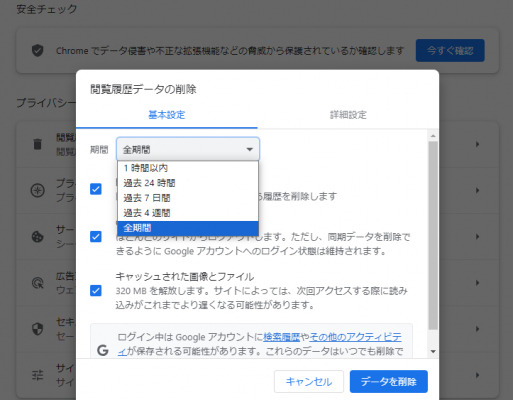The width and height of the screenshot is (513, 400).
Task: Uncheck キャッシュされた画像とファイル checkbox
Action: click(x=96, y=291)
